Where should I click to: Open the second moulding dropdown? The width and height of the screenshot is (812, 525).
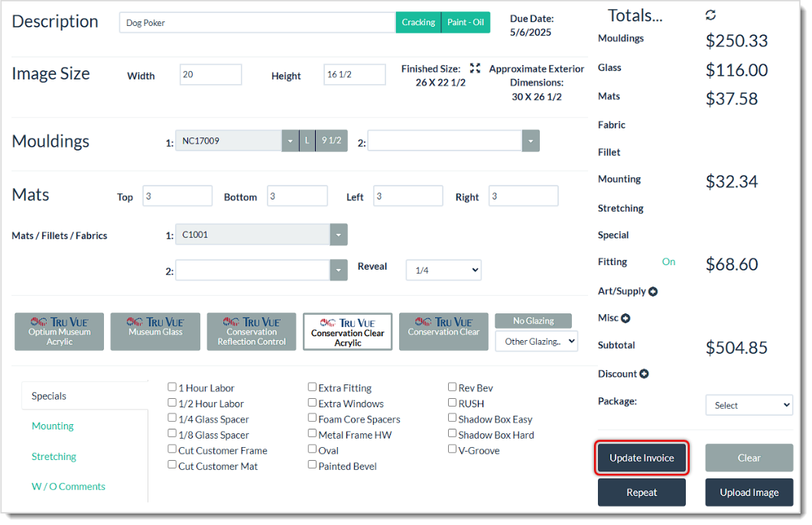[531, 141]
